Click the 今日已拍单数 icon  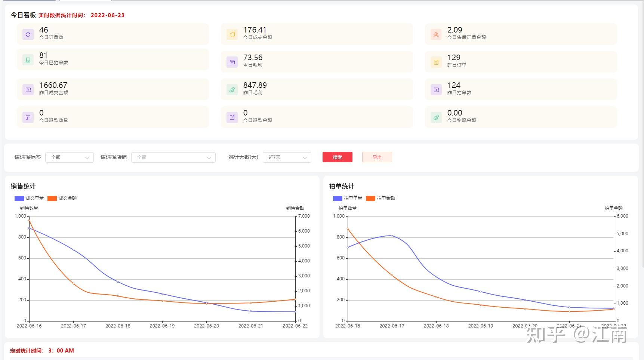[x=28, y=60]
